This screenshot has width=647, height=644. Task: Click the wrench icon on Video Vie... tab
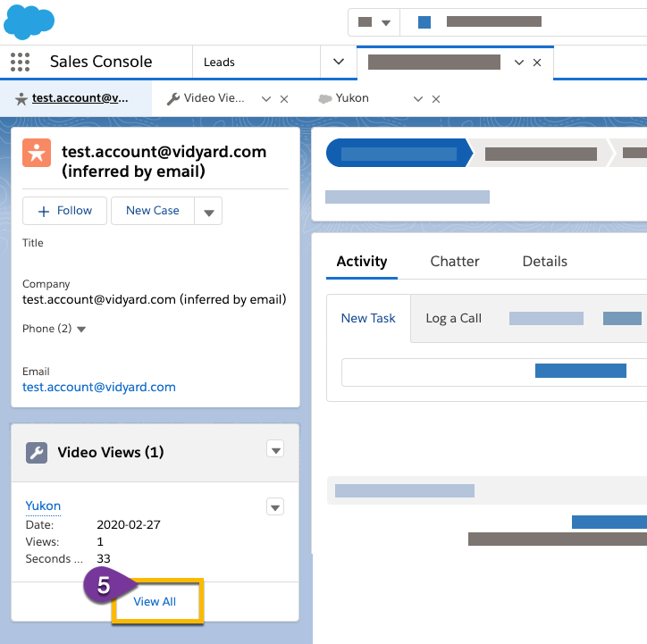tap(173, 99)
